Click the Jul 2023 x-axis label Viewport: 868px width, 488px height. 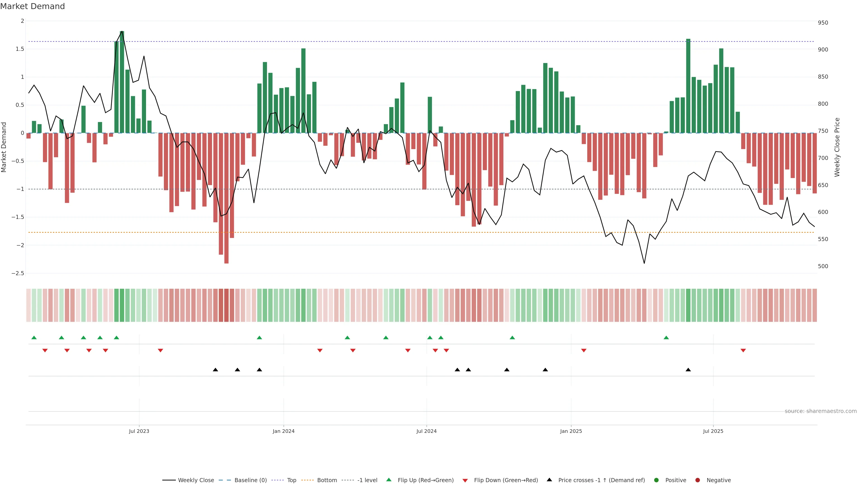coord(139,431)
